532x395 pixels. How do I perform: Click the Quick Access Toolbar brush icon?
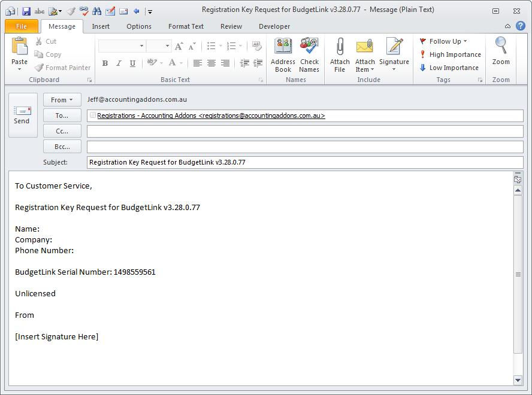(71, 11)
